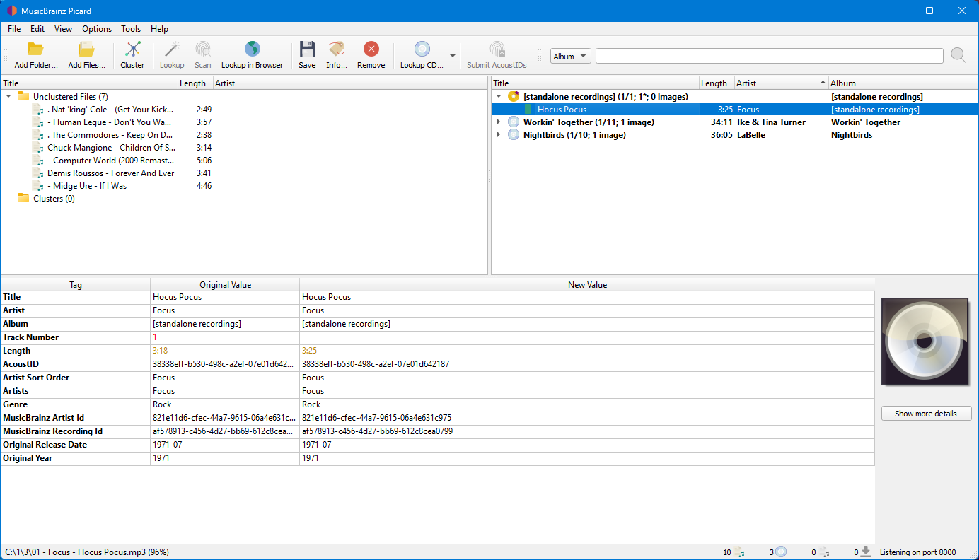Image resolution: width=979 pixels, height=560 pixels.
Task: Click the Track Number original value 1
Action: coord(155,337)
